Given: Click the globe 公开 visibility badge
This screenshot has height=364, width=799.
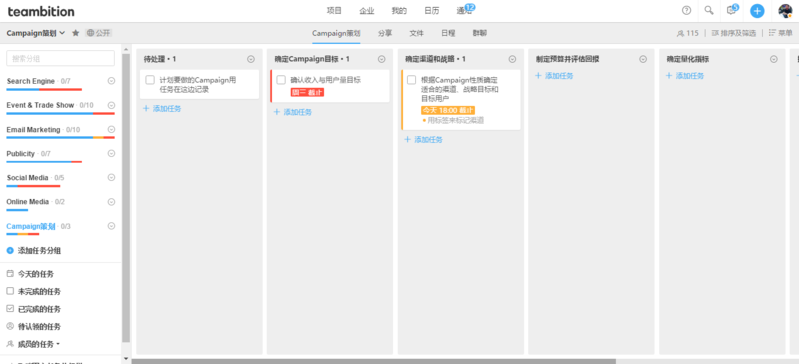Looking at the screenshot, I should (98, 33).
